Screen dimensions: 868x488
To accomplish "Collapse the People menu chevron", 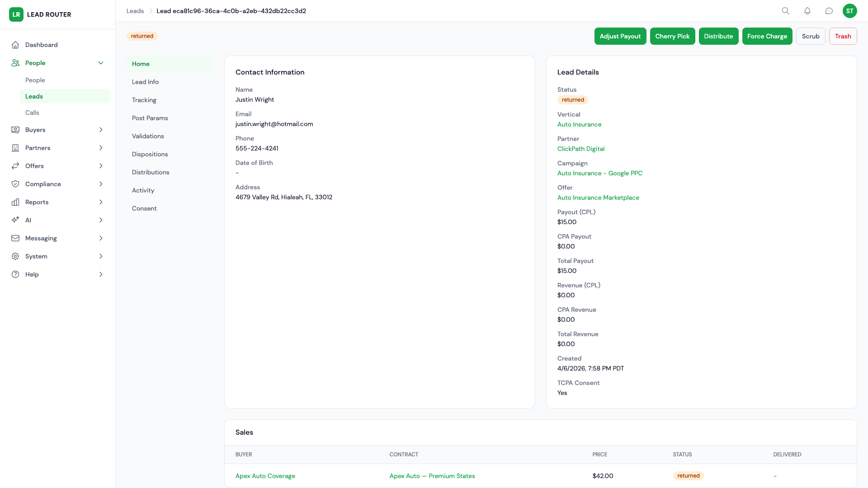I will [x=101, y=63].
